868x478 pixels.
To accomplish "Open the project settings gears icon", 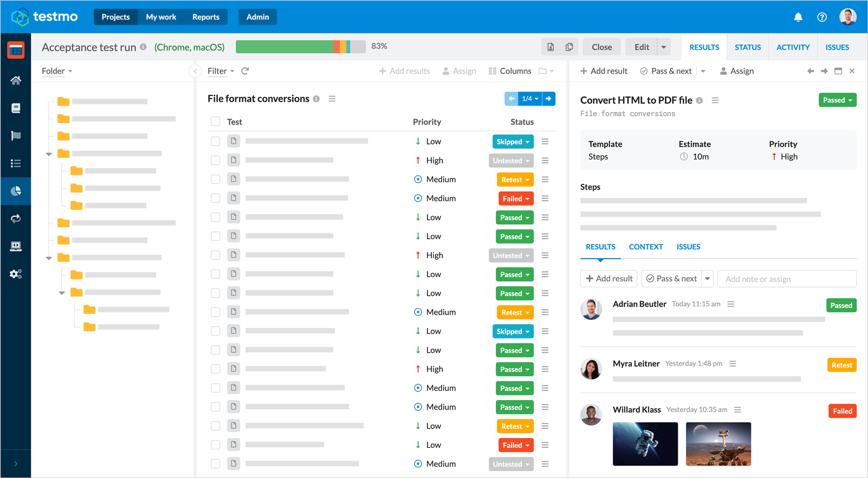I will click(x=16, y=274).
